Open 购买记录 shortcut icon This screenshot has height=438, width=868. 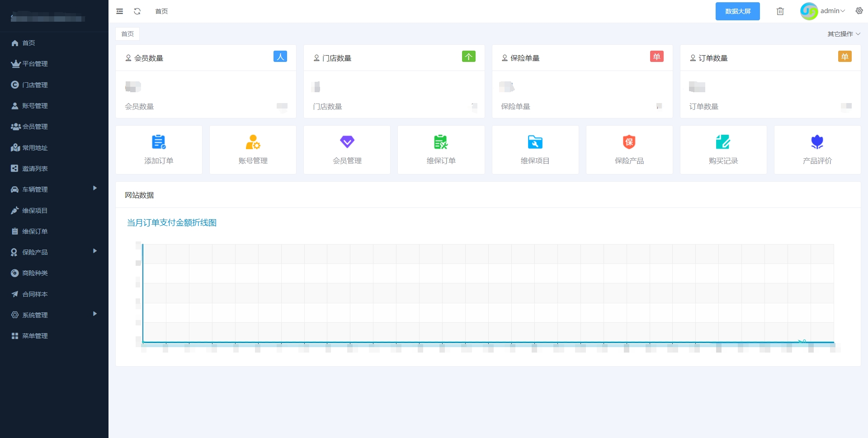click(723, 142)
